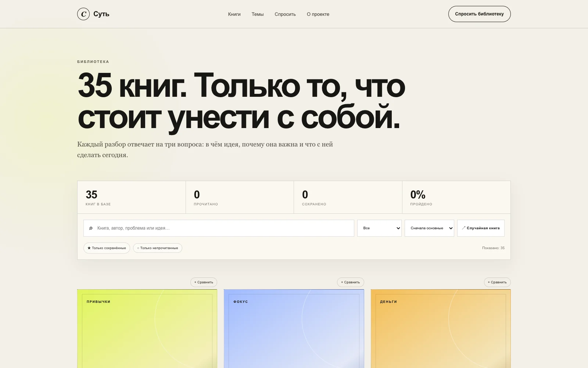
Task: Focus the book search input field
Action: click(x=219, y=228)
